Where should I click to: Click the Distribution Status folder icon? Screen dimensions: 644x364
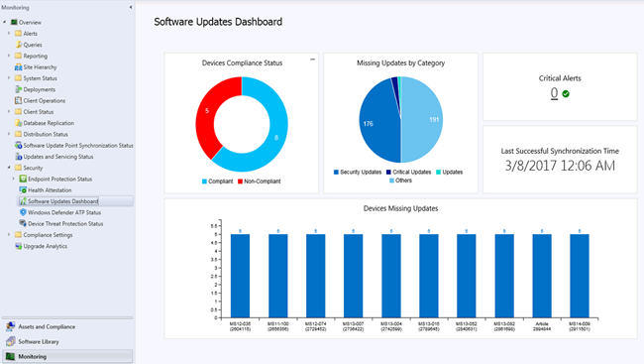tap(18, 134)
